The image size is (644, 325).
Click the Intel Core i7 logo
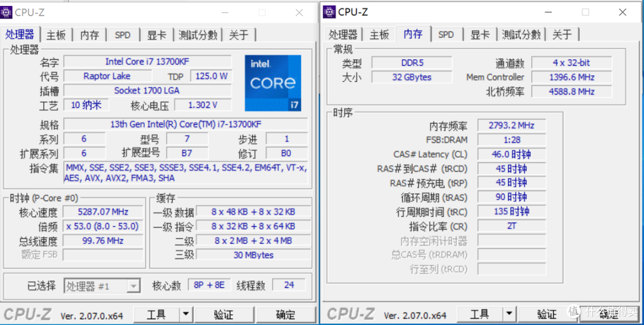(273, 83)
